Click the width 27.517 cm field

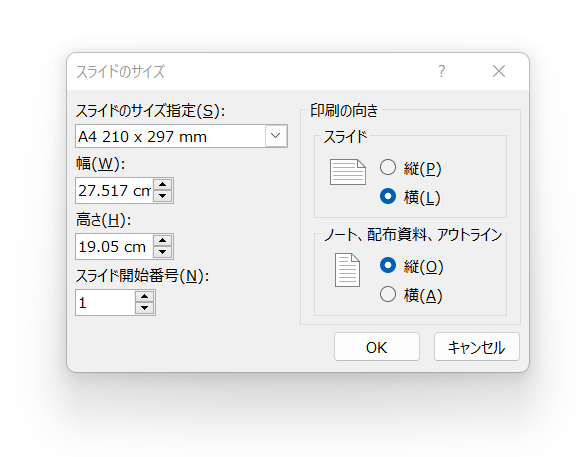click(114, 191)
